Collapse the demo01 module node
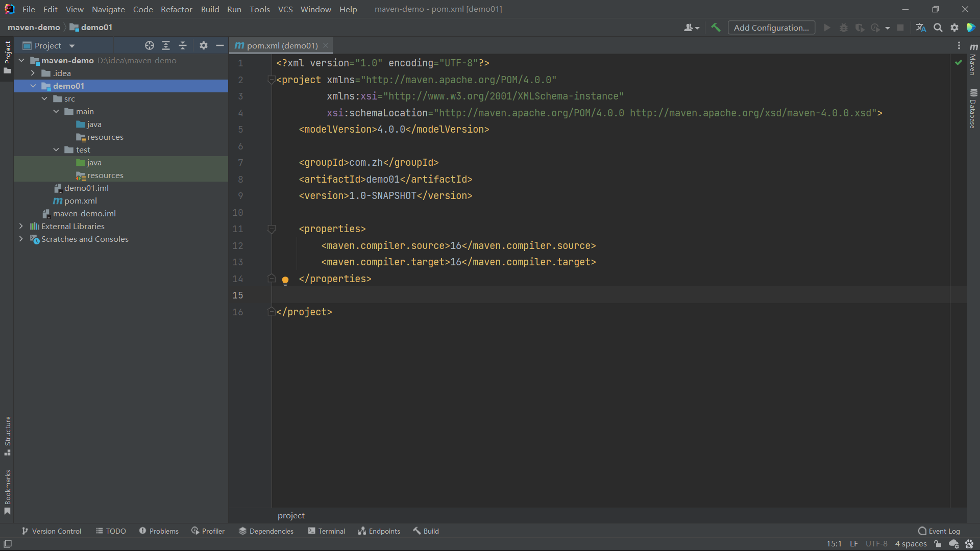 [33, 86]
